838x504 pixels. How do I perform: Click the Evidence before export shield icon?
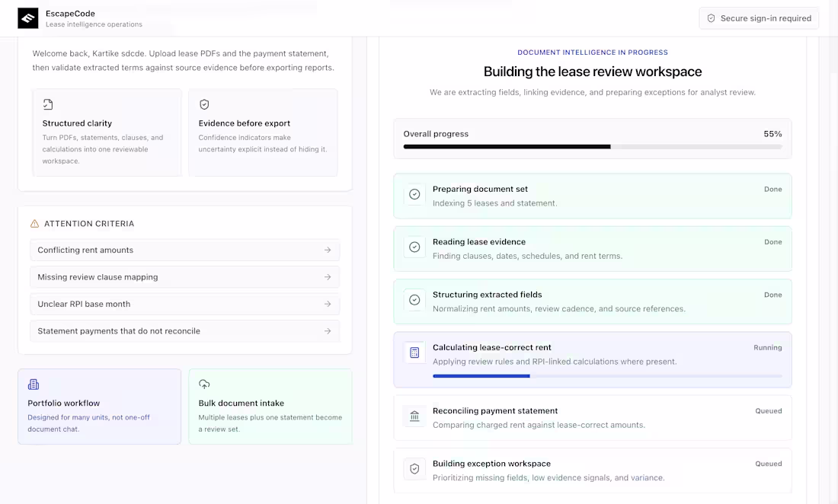pyautogui.click(x=204, y=104)
